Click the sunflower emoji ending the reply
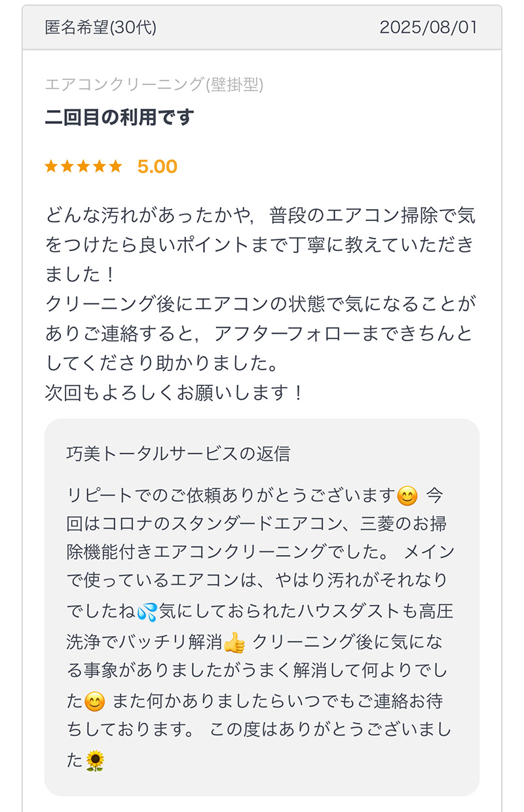 tap(95, 761)
